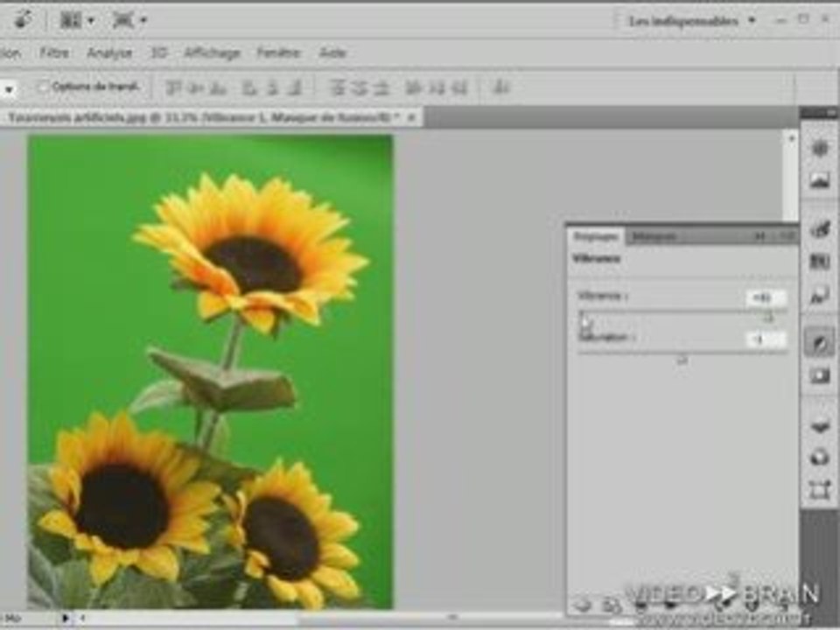Distribute left edges of layers
The height and width of the screenshot is (630, 840).
pyautogui.click(x=413, y=87)
